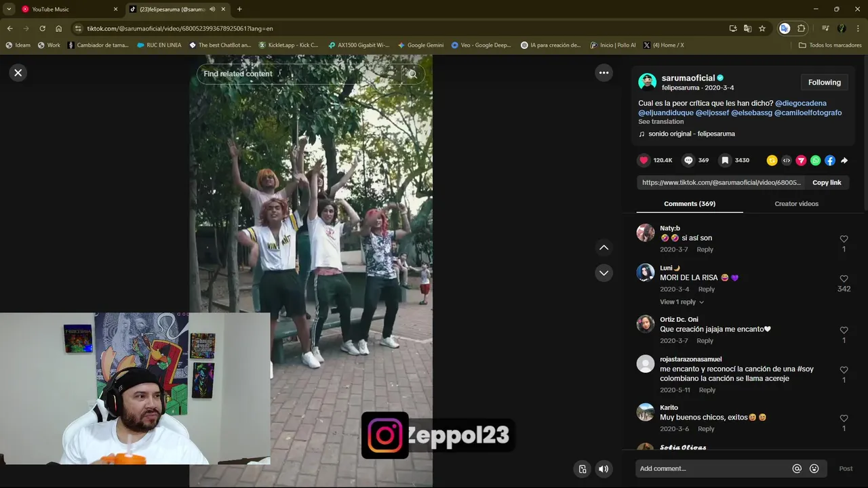Reload the page
The height and width of the screenshot is (488, 868).
[x=42, y=28]
